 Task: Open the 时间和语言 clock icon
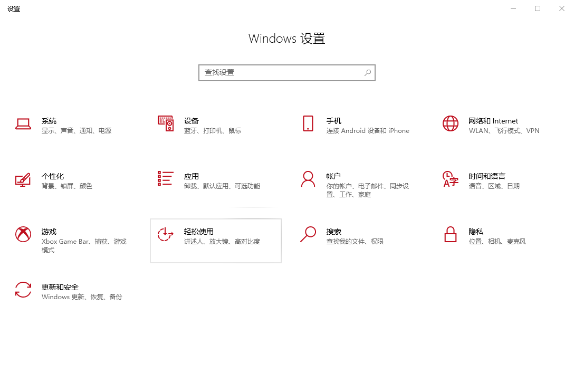tap(450, 179)
